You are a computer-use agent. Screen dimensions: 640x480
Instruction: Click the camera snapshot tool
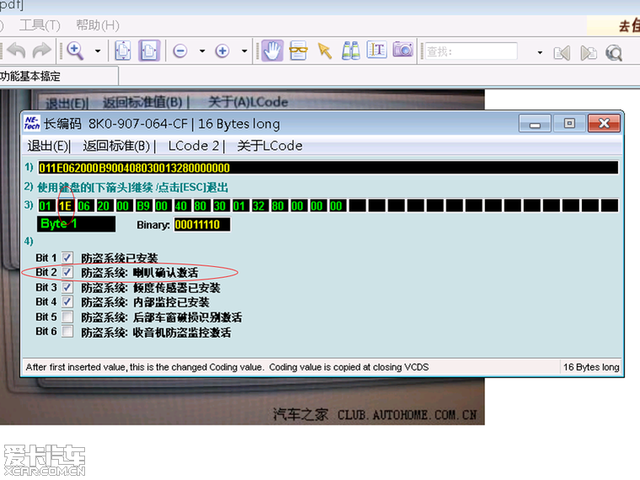[x=402, y=50]
